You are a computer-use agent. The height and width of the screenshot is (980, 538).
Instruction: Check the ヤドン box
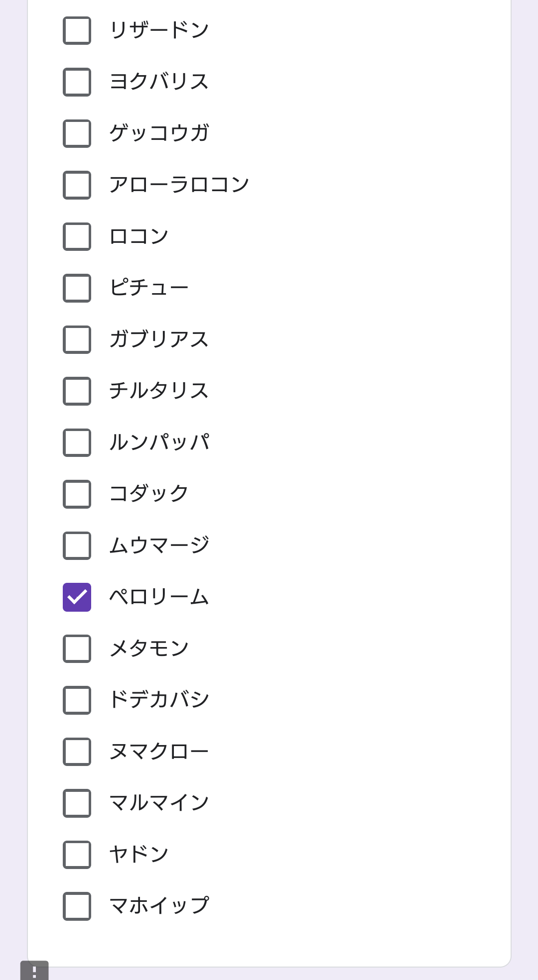click(x=77, y=855)
